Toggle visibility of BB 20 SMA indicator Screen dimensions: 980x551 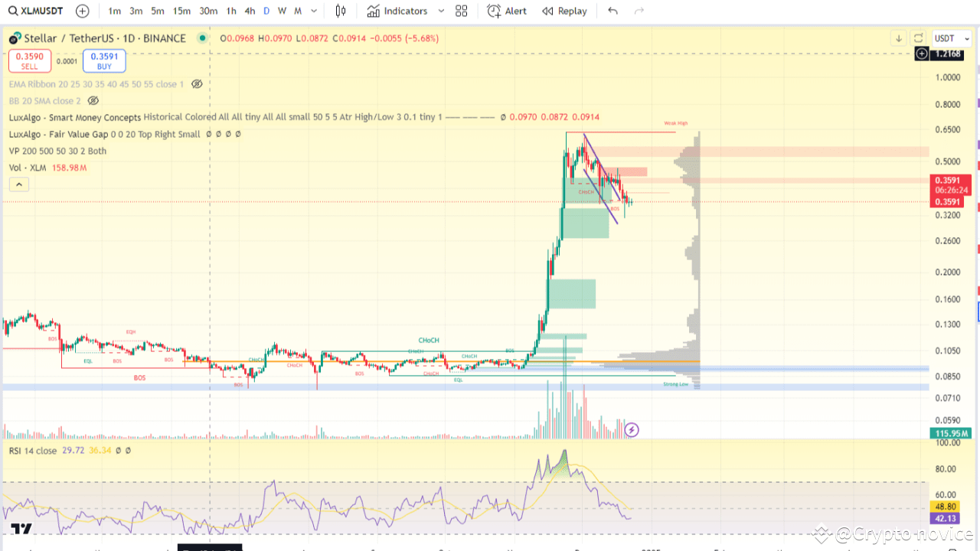pos(93,100)
